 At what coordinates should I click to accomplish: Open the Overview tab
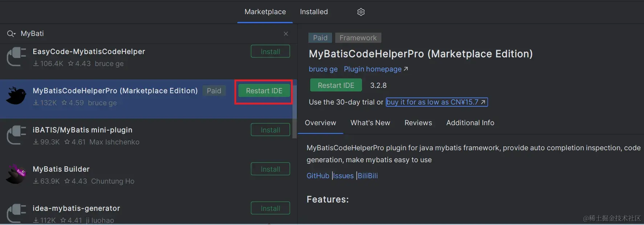click(320, 123)
